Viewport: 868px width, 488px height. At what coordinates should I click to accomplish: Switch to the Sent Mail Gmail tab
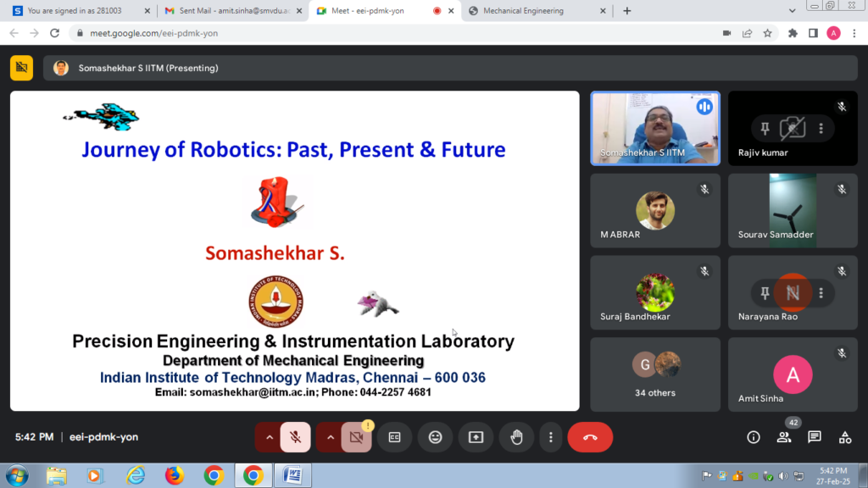[234, 10]
